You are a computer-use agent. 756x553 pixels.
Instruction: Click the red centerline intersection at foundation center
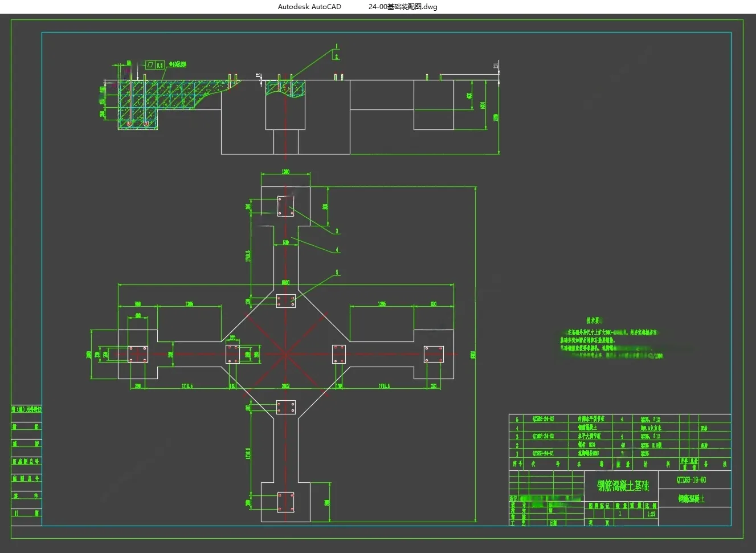click(x=285, y=354)
